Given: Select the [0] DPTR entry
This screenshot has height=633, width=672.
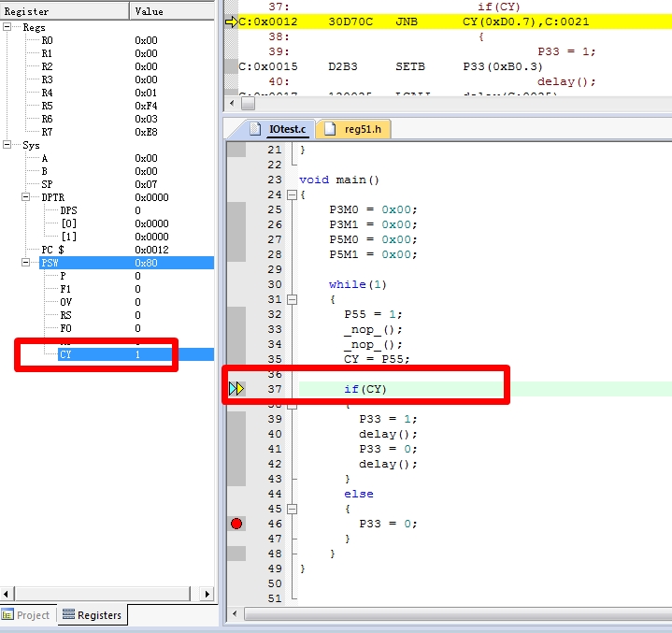Looking at the screenshot, I should point(136,223).
